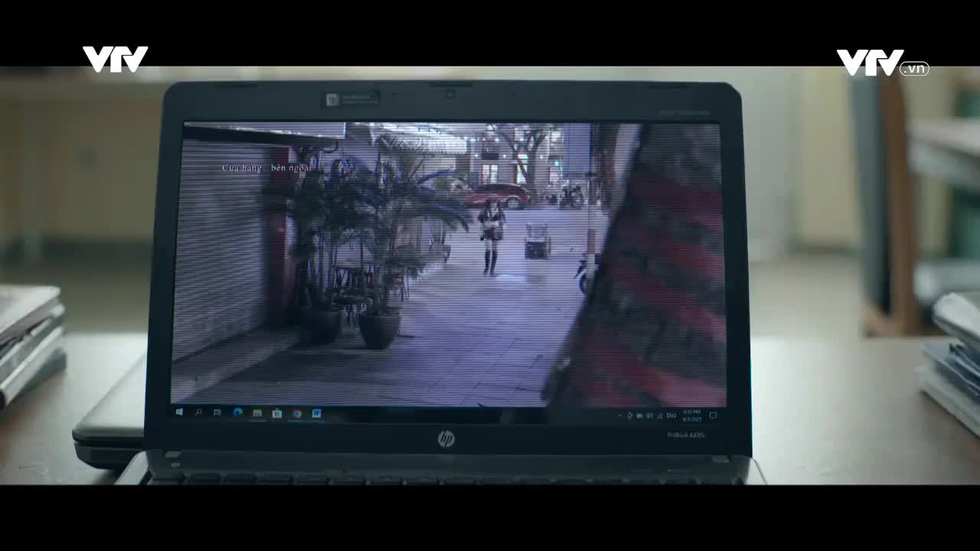The height and width of the screenshot is (551, 980).
Task: Click the VTV logo at top left
Action: 115,59
